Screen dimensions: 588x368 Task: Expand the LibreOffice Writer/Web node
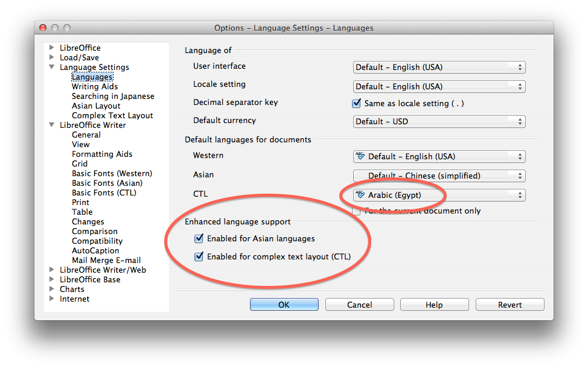(52, 270)
